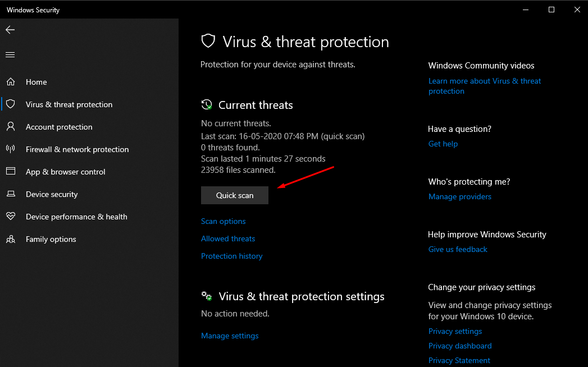Screen dimensions: 588x367
Task: Click 'Last scan: 16-05-2020 07:48 PM' text
Action: pos(259,136)
